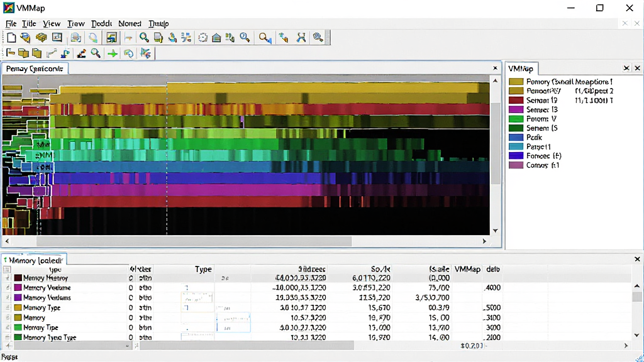Viewport: 644px width, 362px height.
Task: Sort by the VMMap column header
Action: pyautogui.click(x=467, y=269)
